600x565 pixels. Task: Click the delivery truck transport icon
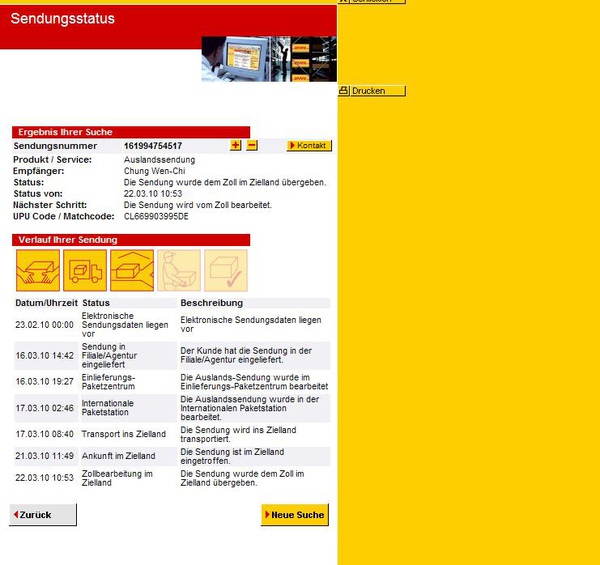tap(85, 270)
